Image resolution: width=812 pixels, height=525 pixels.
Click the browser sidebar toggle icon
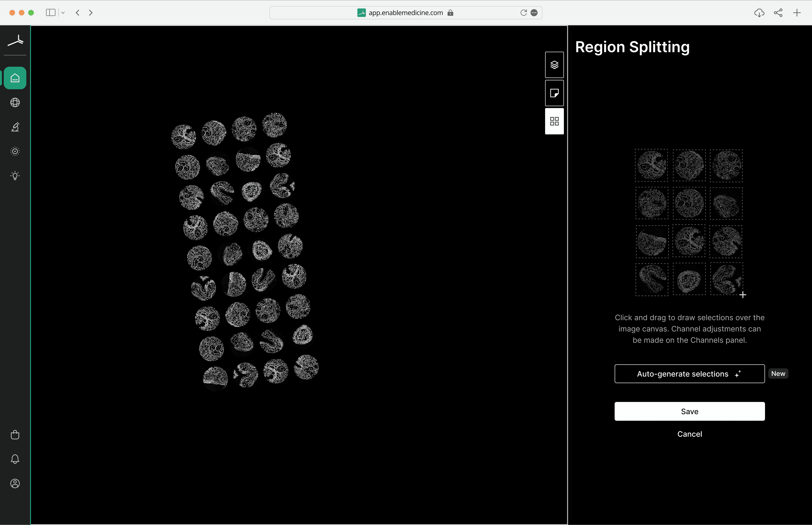[50, 13]
